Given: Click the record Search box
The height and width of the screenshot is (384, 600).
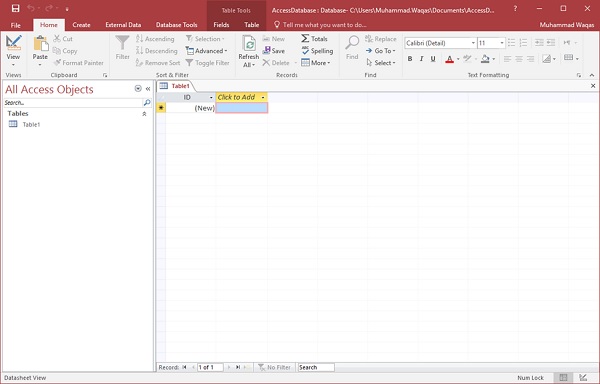Looking at the screenshot, I should click(x=316, y=367).
